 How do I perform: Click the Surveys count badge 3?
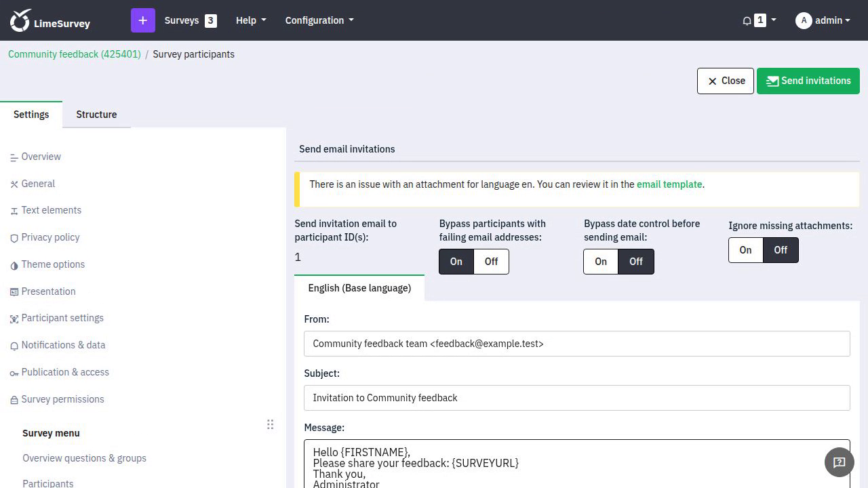point(211,20)
